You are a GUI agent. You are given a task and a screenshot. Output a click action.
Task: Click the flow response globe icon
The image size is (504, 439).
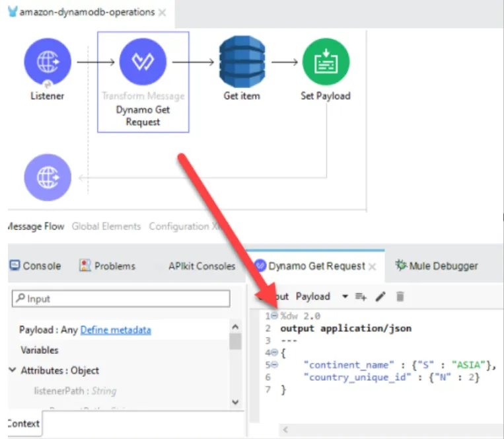pos(48,177)
